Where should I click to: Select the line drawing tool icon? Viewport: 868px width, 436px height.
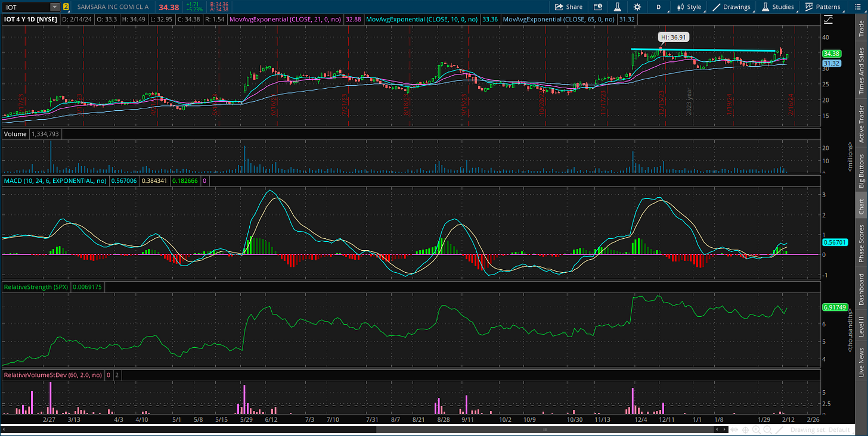(779, 429)
